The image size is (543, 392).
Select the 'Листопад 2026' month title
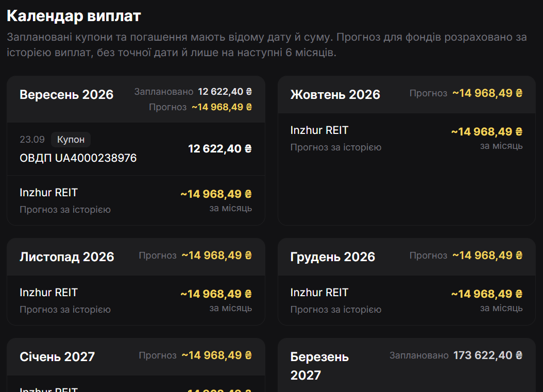tap(67, 257)
